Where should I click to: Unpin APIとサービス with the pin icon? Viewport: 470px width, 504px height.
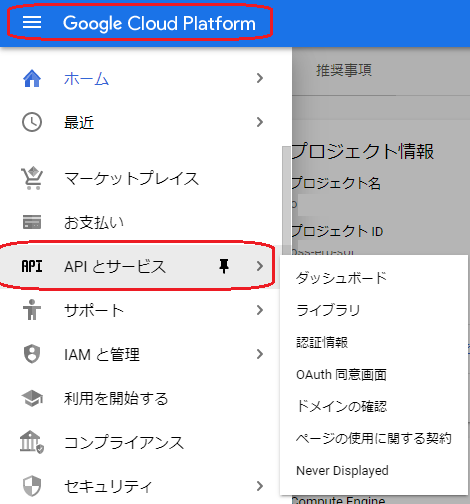(224, 266)
